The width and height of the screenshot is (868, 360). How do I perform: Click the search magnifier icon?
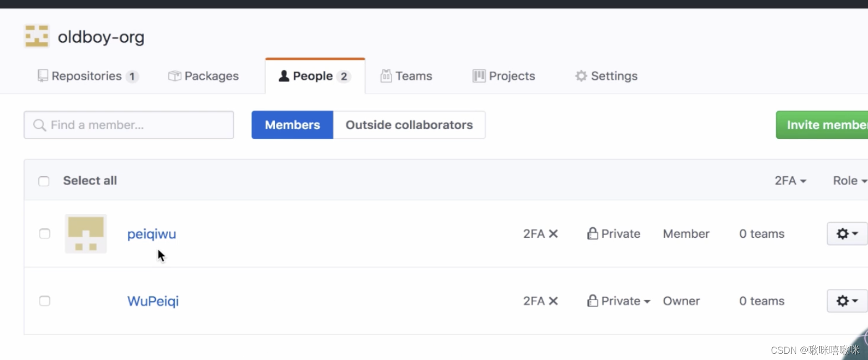coord(40,125)
